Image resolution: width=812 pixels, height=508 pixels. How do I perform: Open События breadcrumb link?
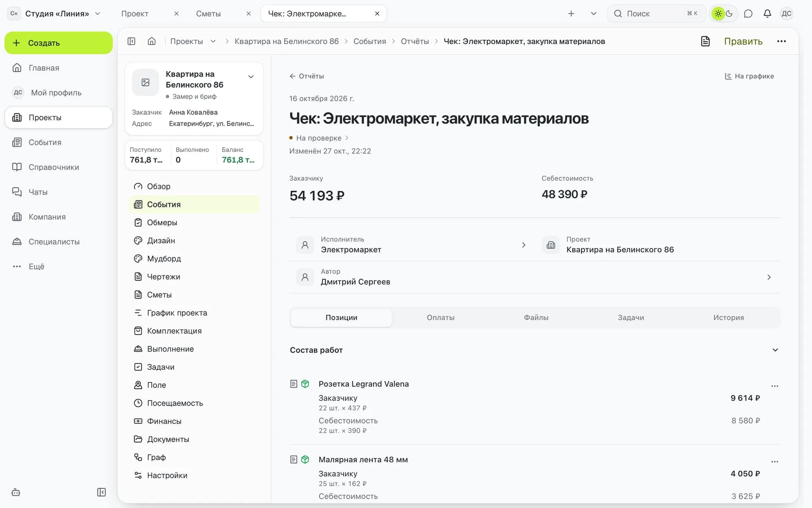point(370,41)
